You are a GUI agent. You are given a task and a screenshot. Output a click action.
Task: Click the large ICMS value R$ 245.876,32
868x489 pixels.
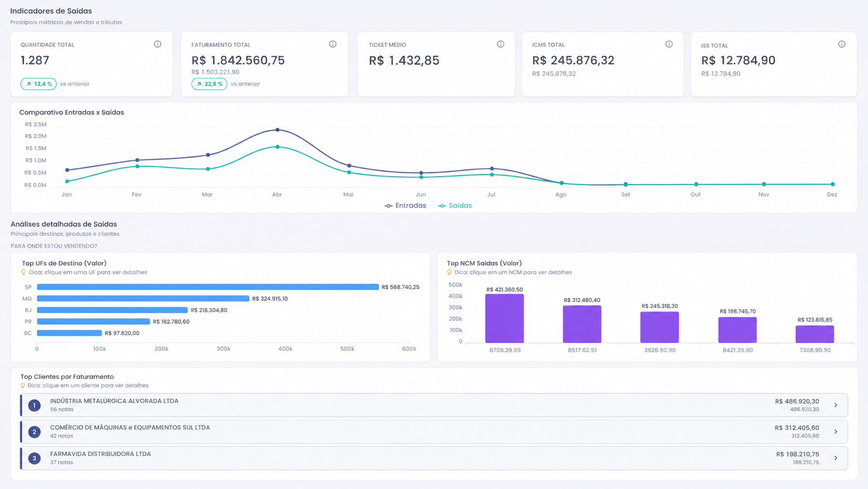click(x=573, y=60)
